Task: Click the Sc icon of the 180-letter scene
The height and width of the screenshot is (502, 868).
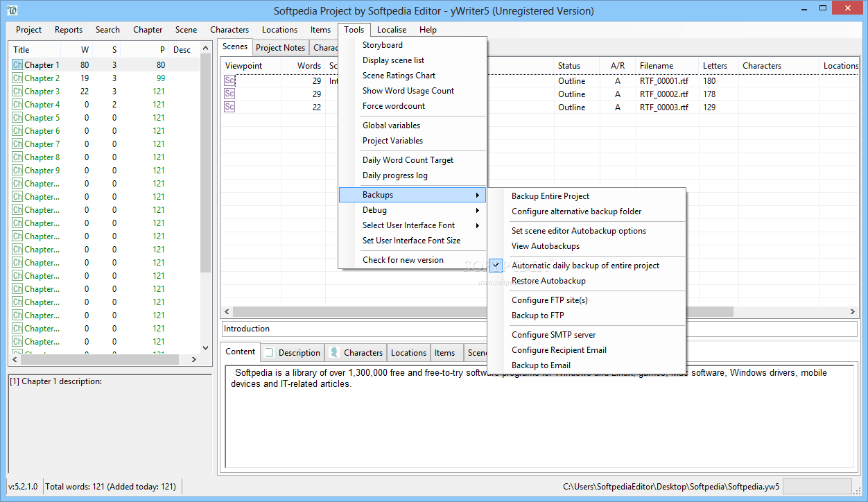Action: click(229, 80)
